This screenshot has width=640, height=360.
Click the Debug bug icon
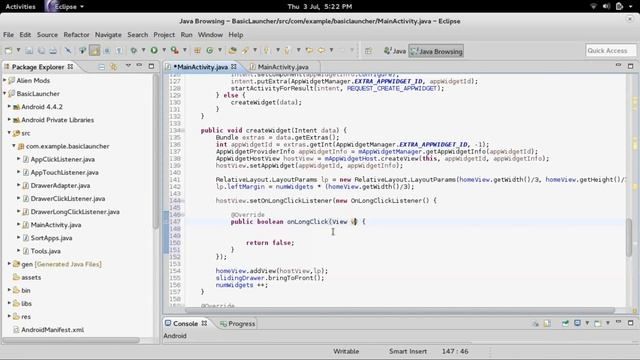[133, 51]
